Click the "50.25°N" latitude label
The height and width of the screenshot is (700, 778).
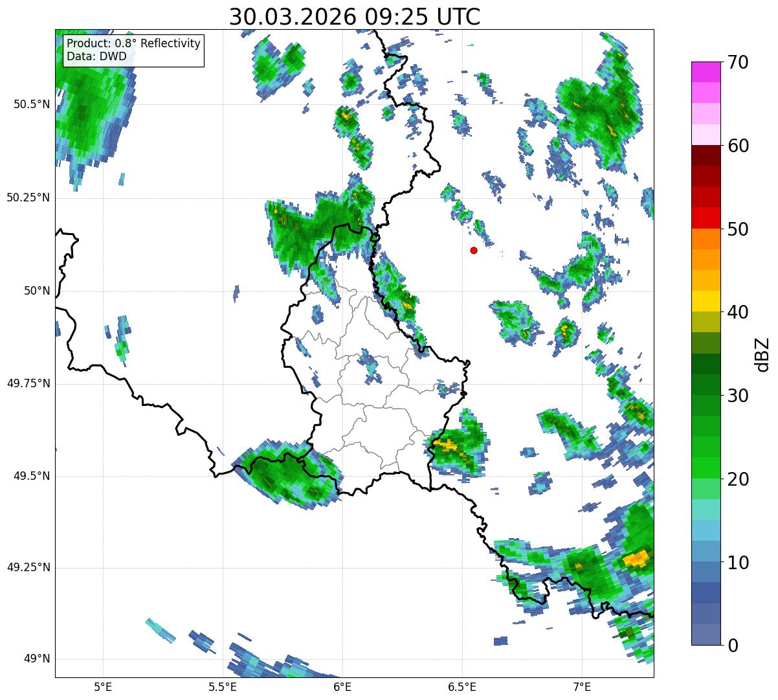[28, 198]
